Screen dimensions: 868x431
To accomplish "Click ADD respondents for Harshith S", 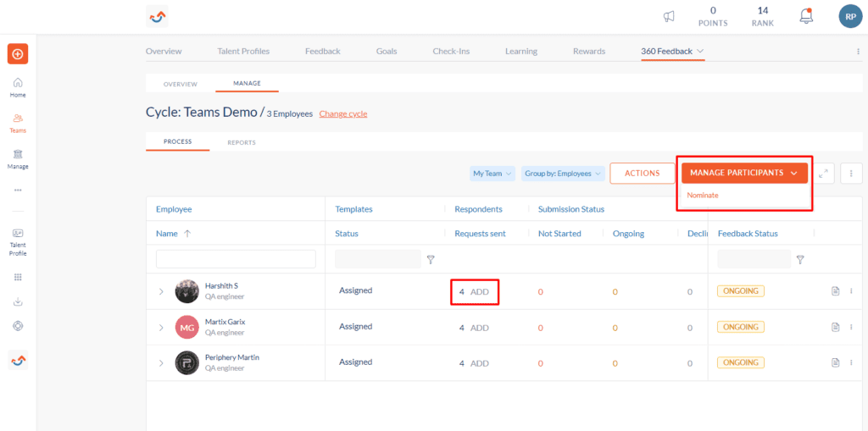I will [480, 291].
